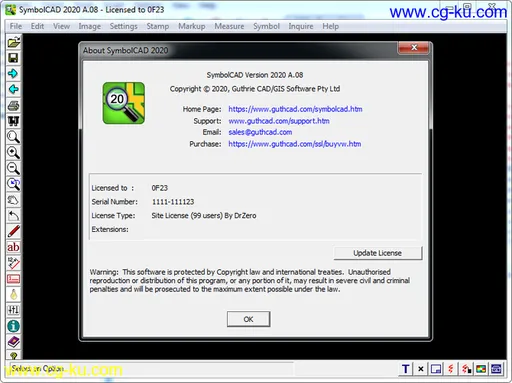Select the Zoom Out magnifier icon
Image resolution: width=512 pixels, height=383 pixels.
point(13,168)
